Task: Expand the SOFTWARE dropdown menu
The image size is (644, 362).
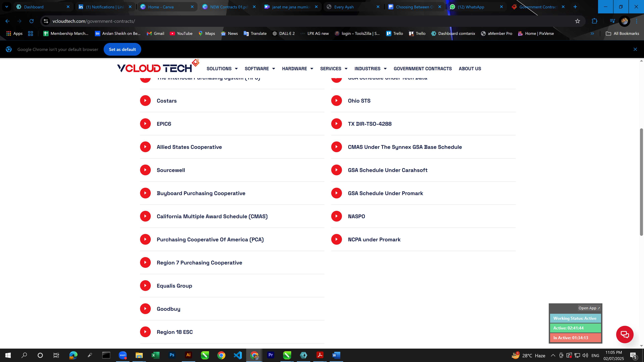Action: tap(260, 69)
